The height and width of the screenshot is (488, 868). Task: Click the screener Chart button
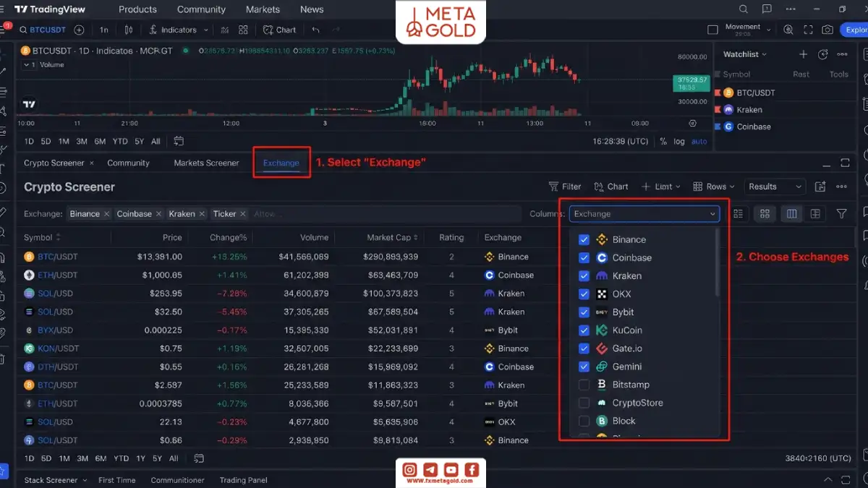[x=610, y=187]
